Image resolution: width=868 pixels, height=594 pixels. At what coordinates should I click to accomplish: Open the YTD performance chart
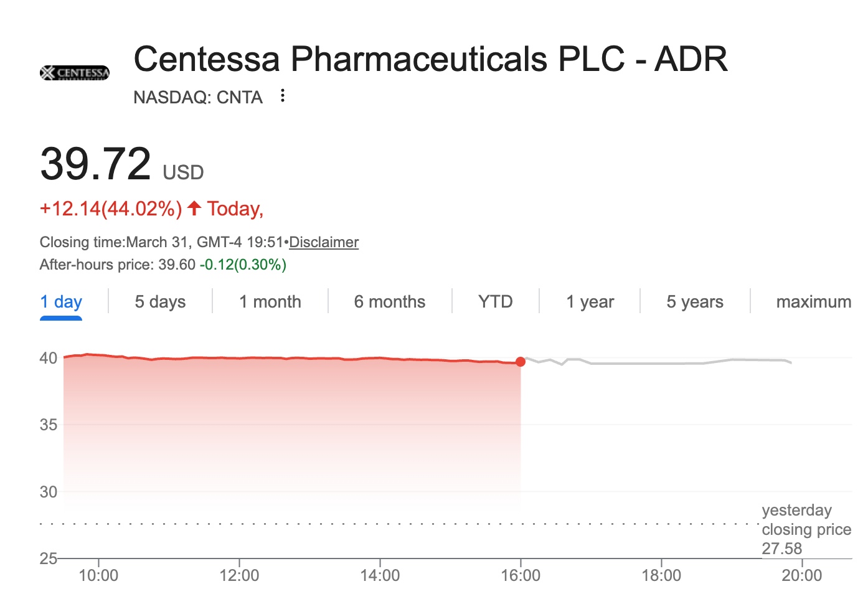click(496, 301)
